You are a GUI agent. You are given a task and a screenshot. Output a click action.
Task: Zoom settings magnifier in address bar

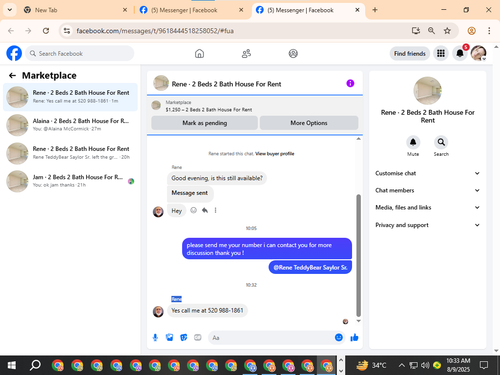tap(431, 31)
